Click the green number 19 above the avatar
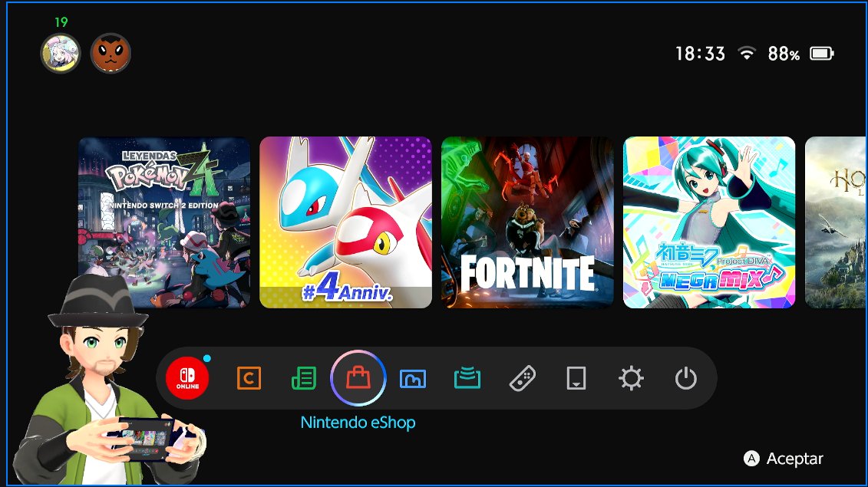 [61, 22]
